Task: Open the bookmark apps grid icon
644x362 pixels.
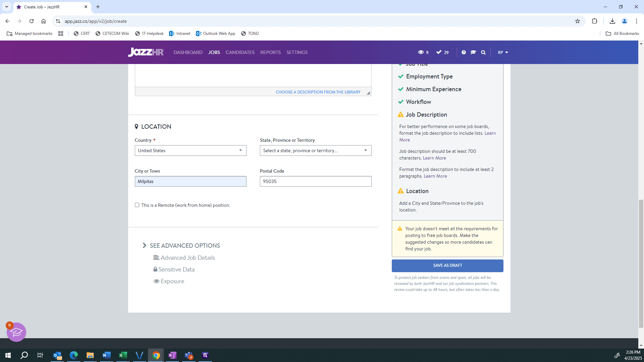Action: coord(61,34)
